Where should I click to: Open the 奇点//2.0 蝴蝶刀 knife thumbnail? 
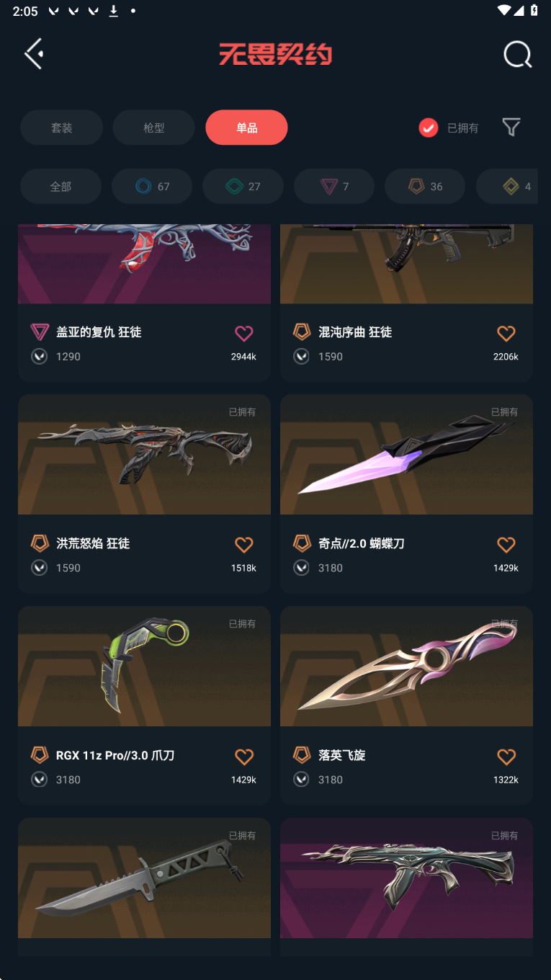point(406,455)
